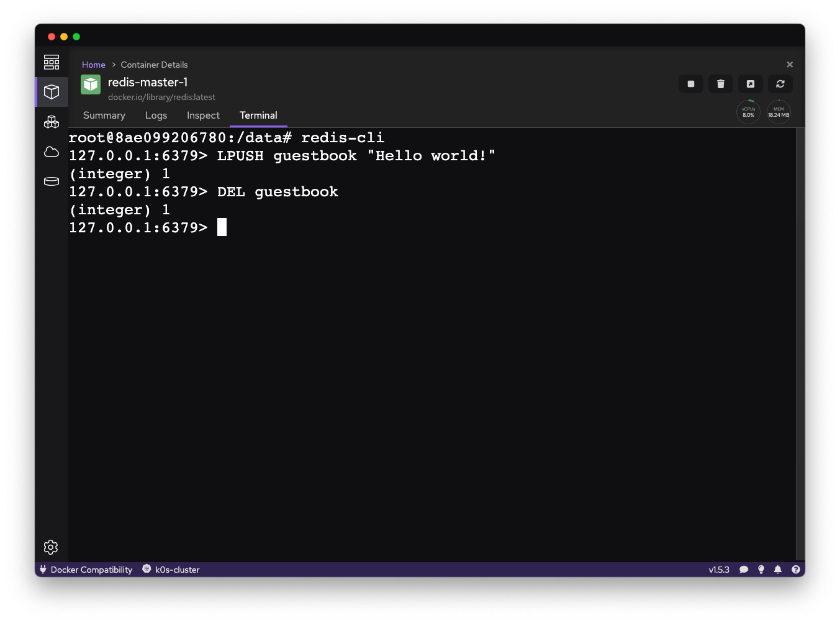Click the terminal cursor at the prompt
The image size is (840, 623).
tap(222, 227)
